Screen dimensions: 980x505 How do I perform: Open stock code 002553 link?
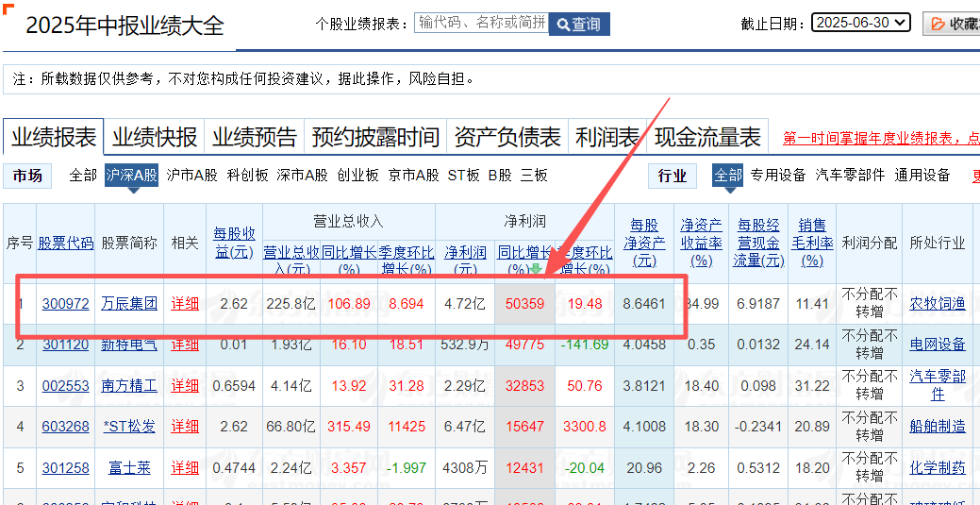(x=66, y=386)
